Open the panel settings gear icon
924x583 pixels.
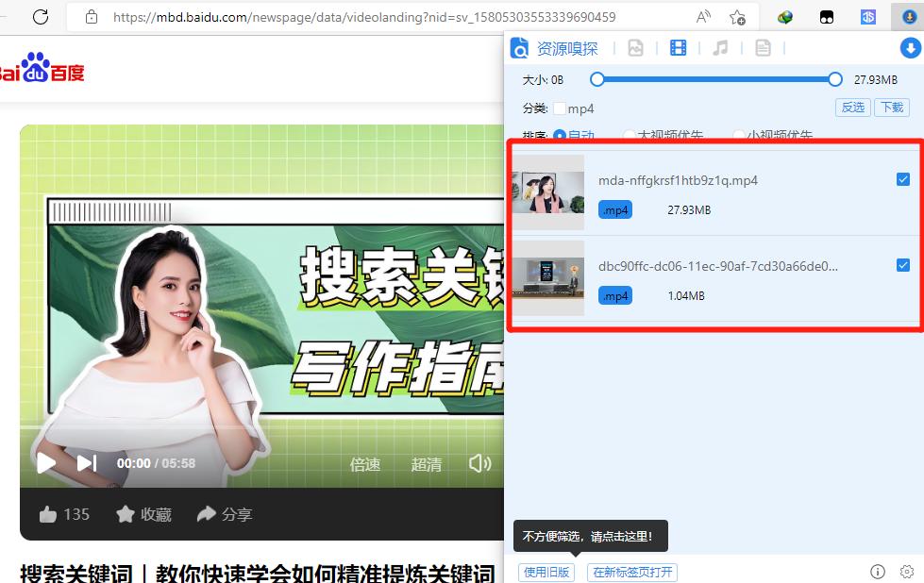pyautogui.click(x=906, y=572)
